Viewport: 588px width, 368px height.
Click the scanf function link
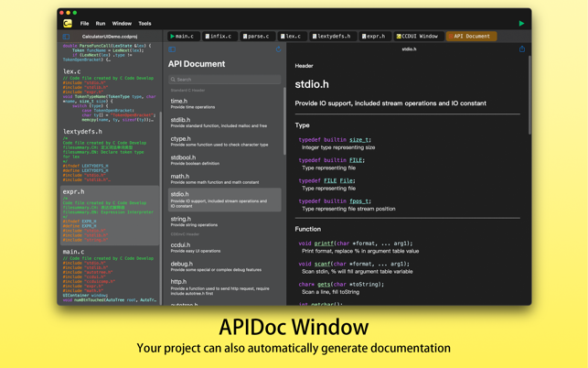pos(322,264)
